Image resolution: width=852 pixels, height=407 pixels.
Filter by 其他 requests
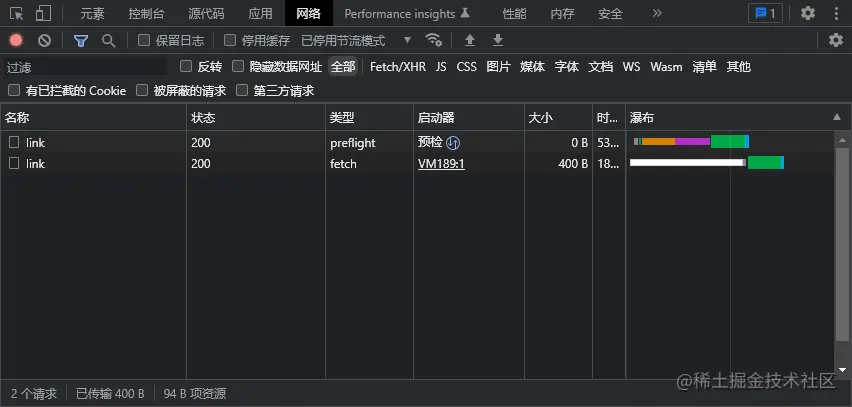point(739,67)
